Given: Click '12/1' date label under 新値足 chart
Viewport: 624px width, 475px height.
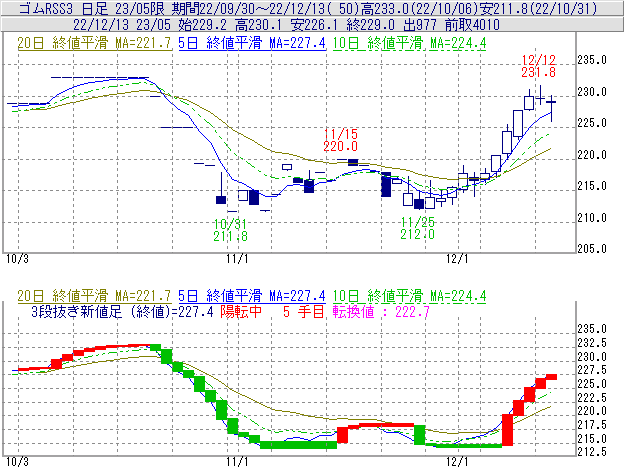Looking at the screenshot, I should 457,462.
